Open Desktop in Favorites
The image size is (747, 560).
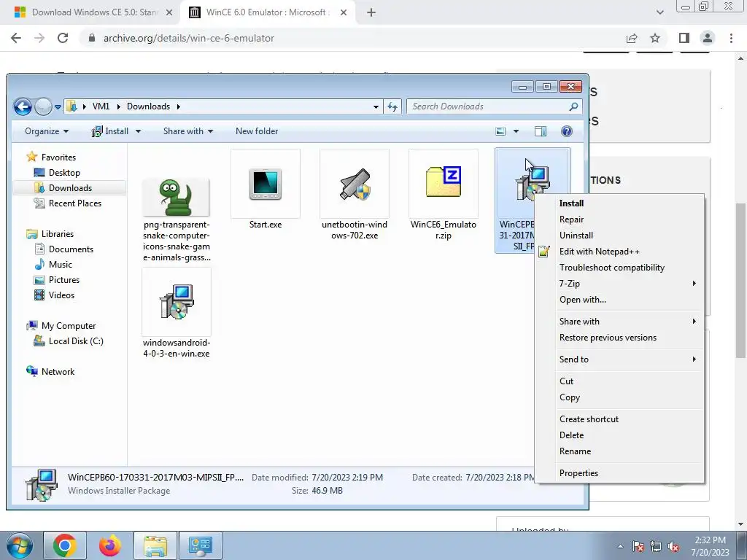tap(64, 173)
